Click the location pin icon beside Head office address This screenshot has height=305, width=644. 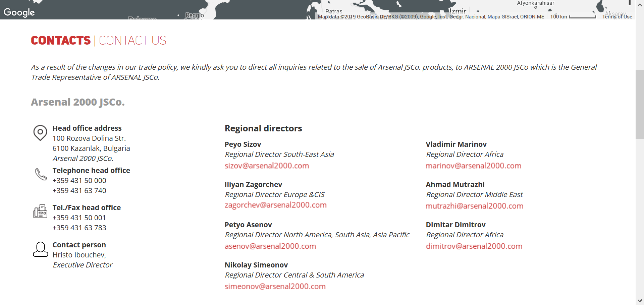(40, 133)
